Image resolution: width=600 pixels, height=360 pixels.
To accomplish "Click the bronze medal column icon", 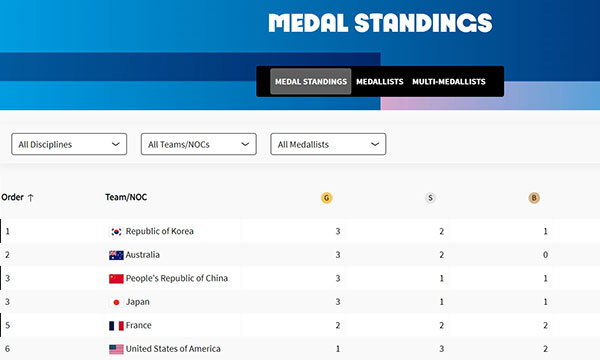I will pyautogui.click(x=534, y=198).
